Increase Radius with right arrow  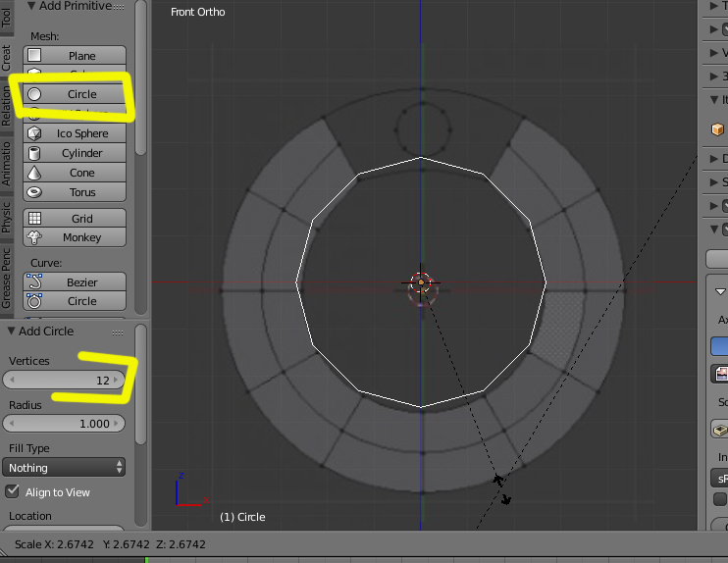(x=116, y=424)
